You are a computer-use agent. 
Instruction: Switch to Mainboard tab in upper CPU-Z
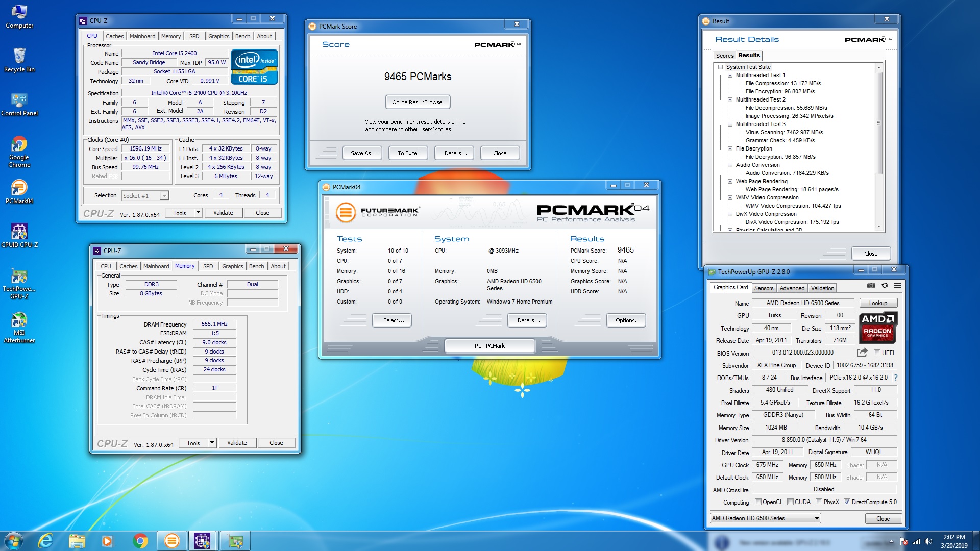[142, 36]
